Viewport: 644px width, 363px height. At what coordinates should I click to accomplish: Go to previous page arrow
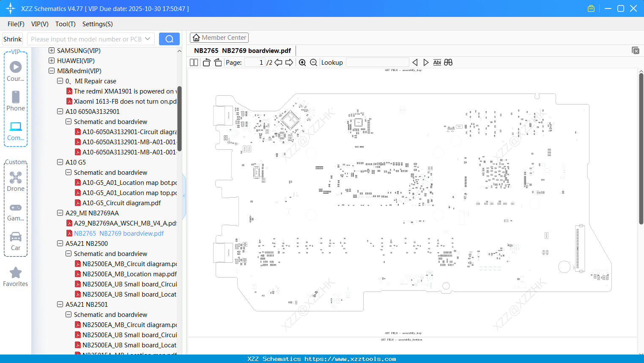[x=278, y=63]
